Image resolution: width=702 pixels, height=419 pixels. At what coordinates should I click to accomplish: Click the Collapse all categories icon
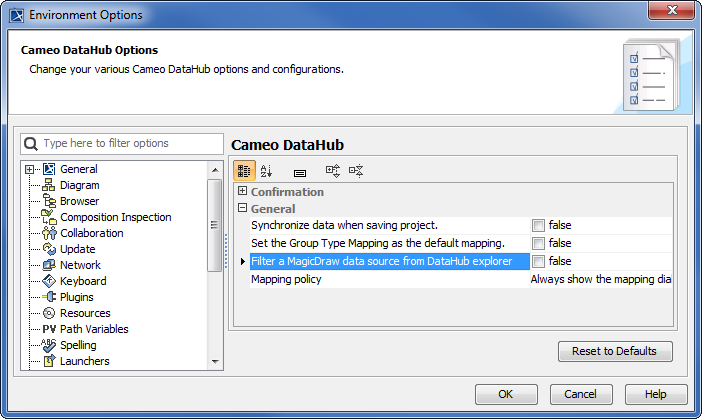356,171
